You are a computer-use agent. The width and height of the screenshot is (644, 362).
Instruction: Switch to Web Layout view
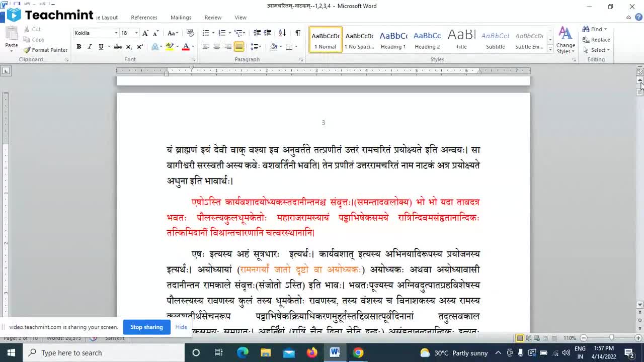537,338
